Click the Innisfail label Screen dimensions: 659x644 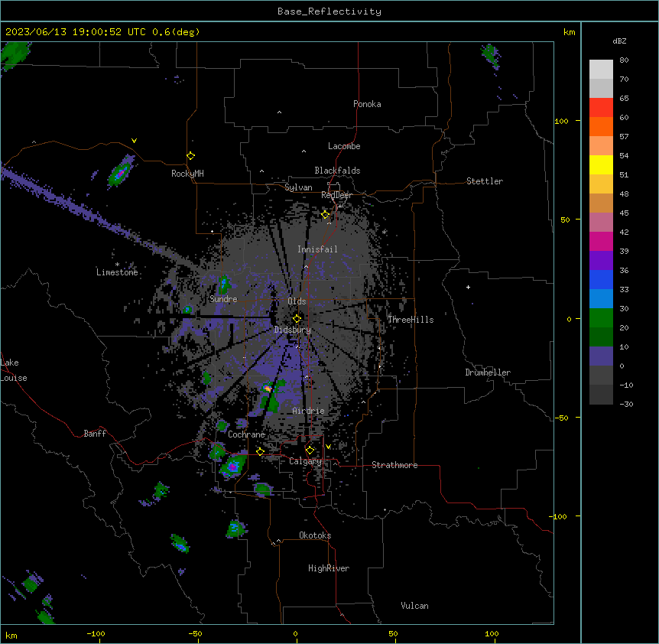317,249
